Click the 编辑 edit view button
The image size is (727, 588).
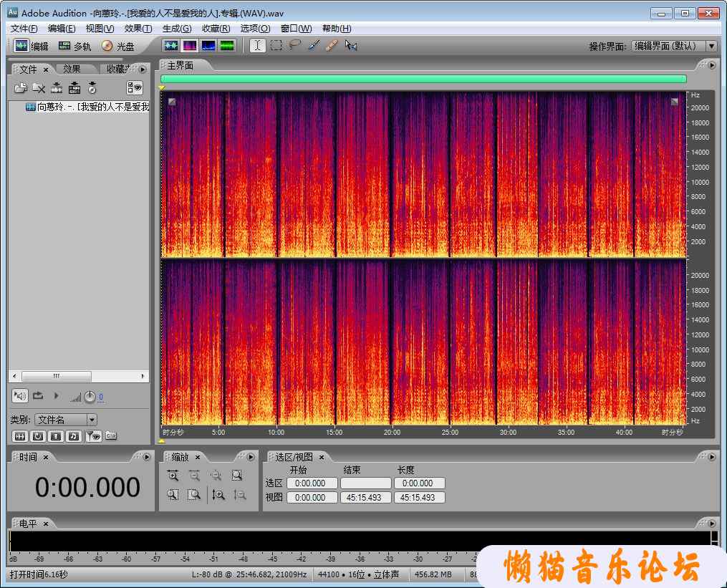32,46
